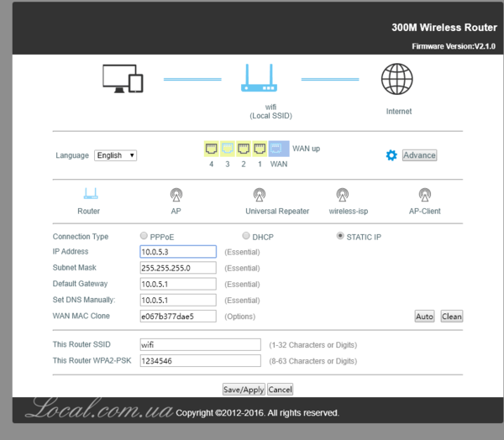Select the DHCP connection type
This screenshot has width=504, height=440.
tap(246, 237)
